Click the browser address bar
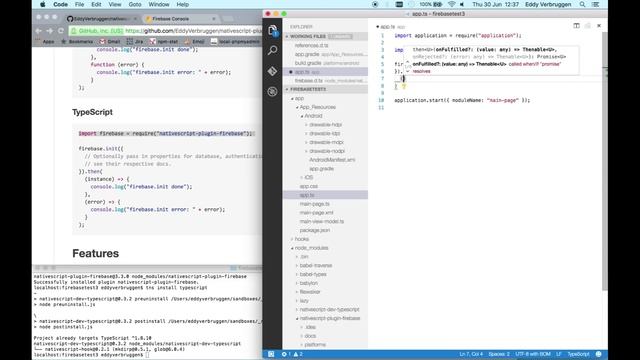The width and height of the screenshot is (640, 360). pos(165,31)
